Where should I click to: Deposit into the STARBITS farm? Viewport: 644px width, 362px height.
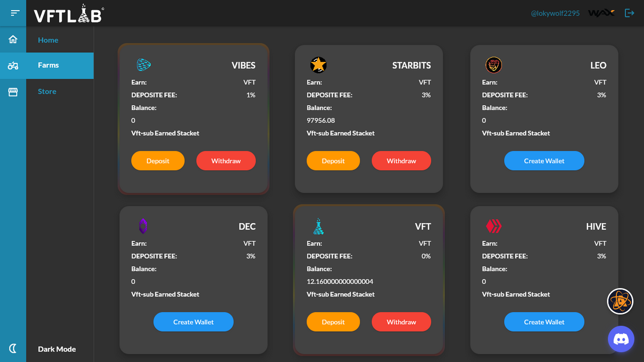(x=333, y=161)
